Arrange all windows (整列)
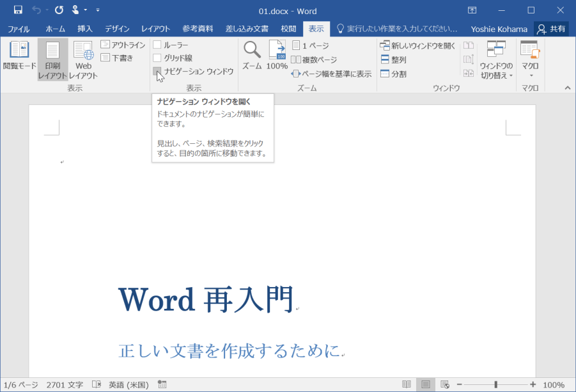This screenshot has height=392, width=576. [393, 59]
